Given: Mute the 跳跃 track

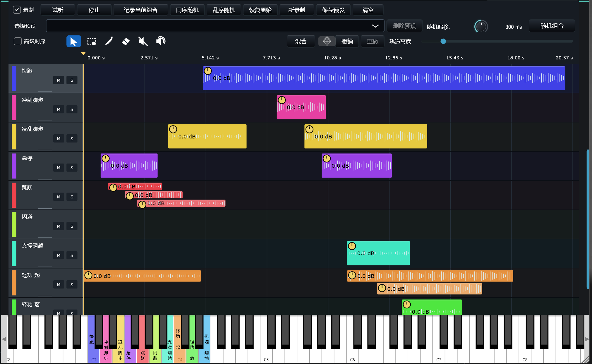Looking at the screenshot, I should (x=59, y=197).
